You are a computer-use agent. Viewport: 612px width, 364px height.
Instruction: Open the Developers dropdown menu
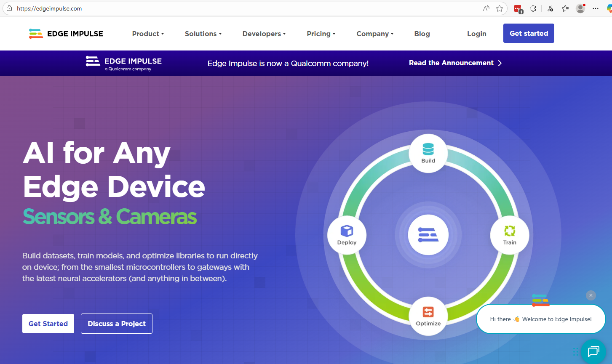click(x=264, y=34)
